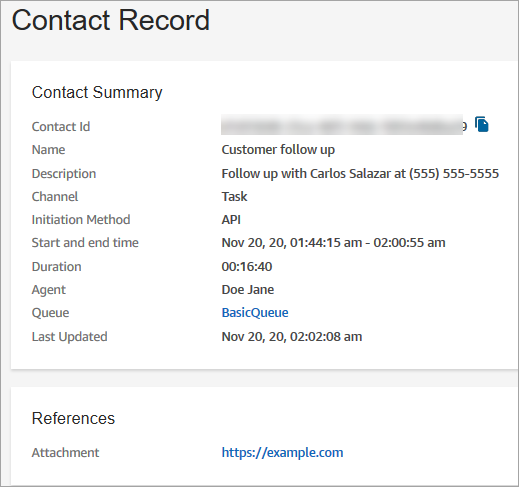Select the Contact Summary heading
Screen dimensions: 519x487
pos(97,92)
